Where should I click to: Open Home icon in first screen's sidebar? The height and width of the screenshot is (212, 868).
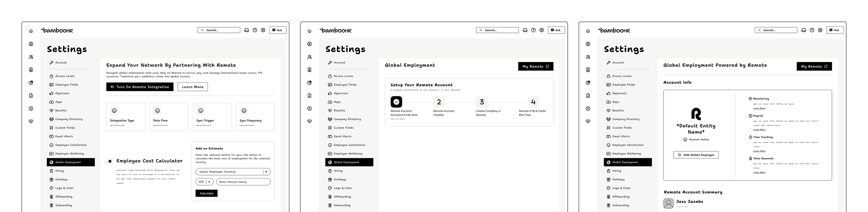point(31,31)
